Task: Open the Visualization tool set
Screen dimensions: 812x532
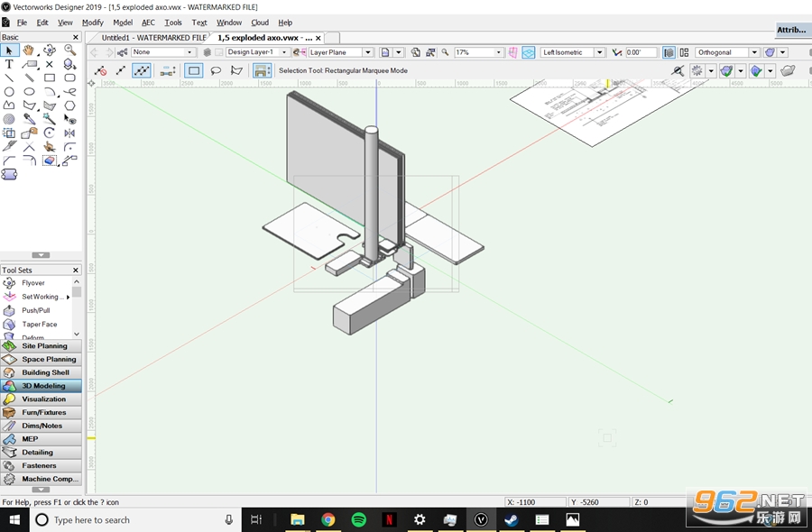Action: 41,399
